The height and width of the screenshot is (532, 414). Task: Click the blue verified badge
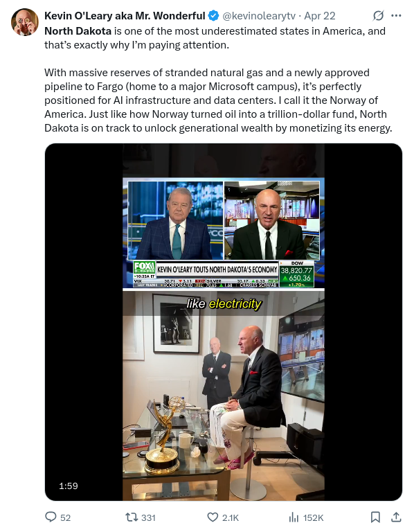coord(213,16)
